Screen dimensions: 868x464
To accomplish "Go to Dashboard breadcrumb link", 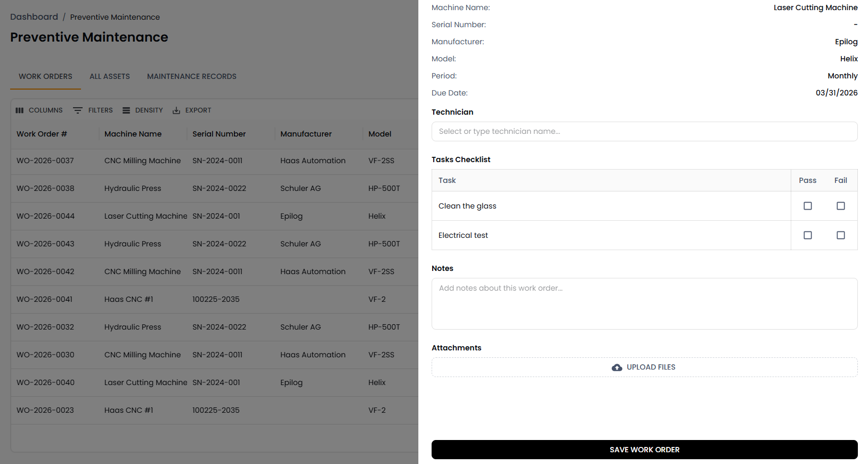I will click(x=34, y=17).
